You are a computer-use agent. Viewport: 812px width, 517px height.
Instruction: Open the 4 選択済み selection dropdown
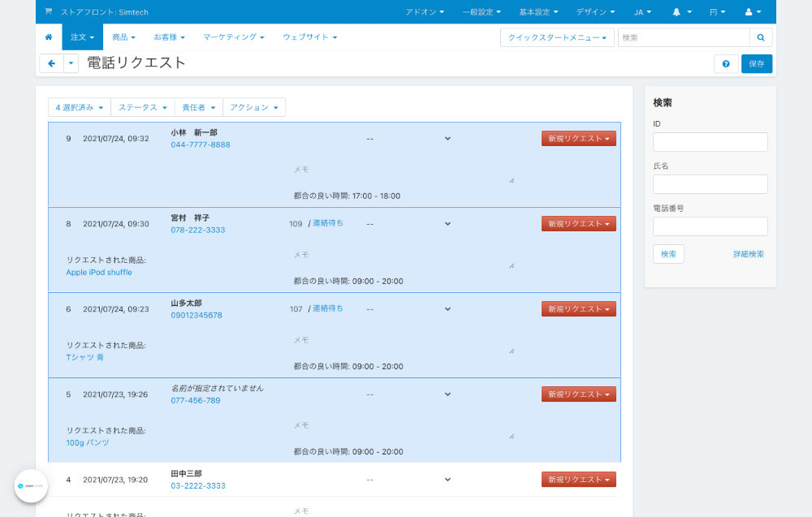[x=80, y=108]
